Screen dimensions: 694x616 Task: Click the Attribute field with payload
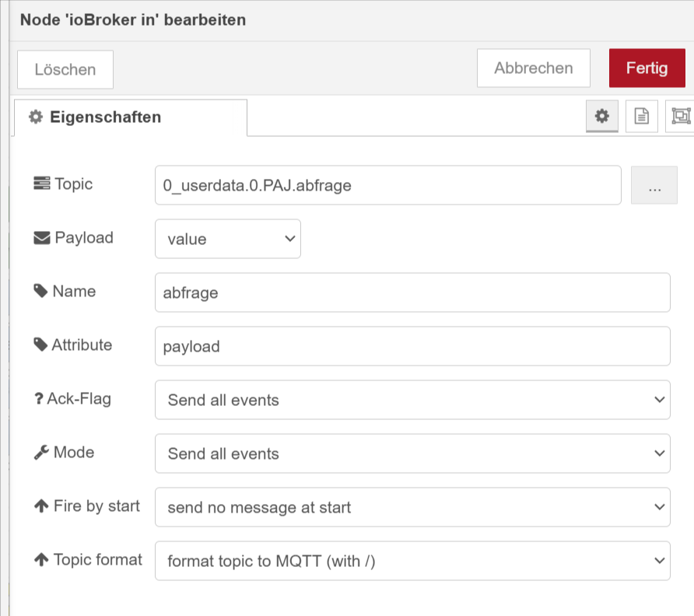tap(412, 346)
